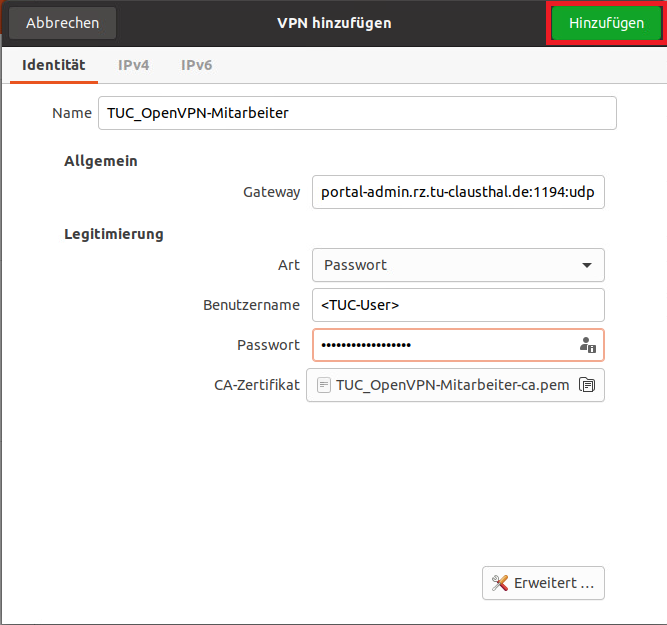667x625 pixels.
Task: Open the IPv4 tab
Action: click(x=133, y=65)
